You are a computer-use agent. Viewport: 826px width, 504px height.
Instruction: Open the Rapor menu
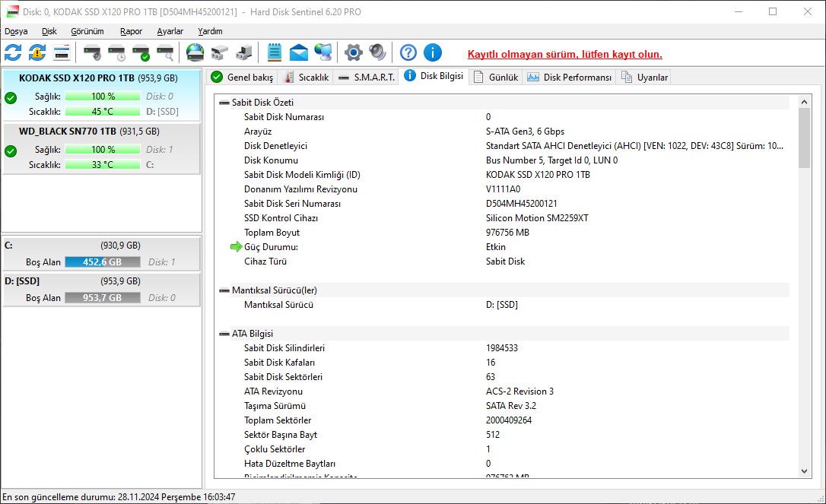coord(131,32)
